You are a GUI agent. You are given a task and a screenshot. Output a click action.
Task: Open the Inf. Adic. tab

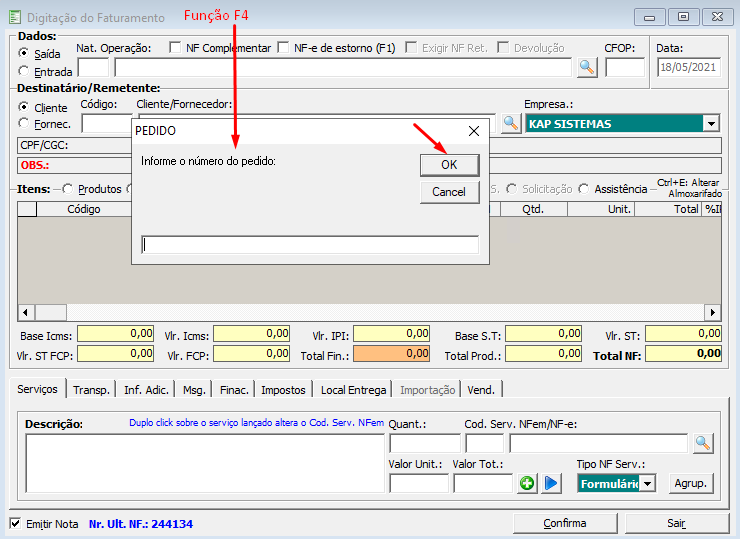pyautogui.click(x=146, y=390)
